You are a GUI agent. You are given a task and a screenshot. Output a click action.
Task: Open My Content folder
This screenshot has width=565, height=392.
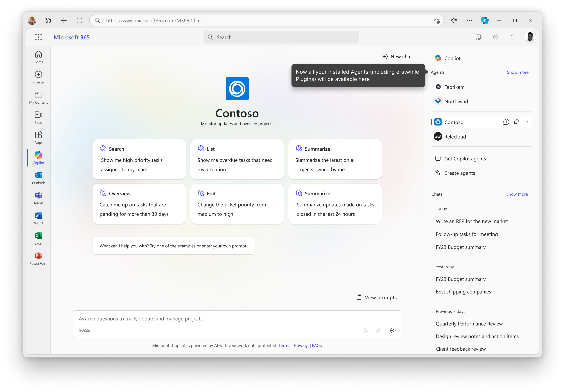(x=38, y=97)
